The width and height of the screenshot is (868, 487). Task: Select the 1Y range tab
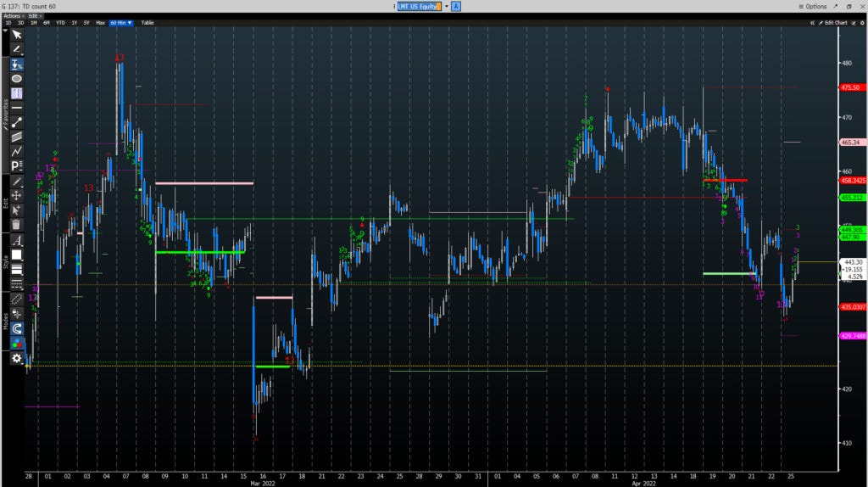tap(75, 23)
